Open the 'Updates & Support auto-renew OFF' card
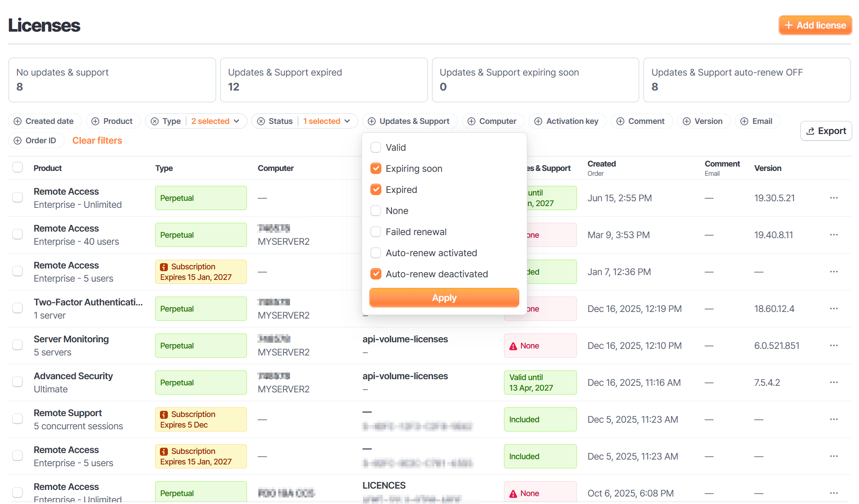 pos(747,80)
